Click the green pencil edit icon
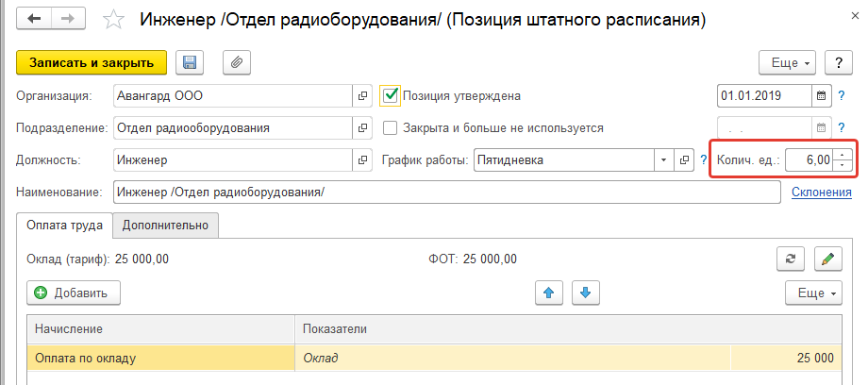Viewport: 868px width, 385px height. (827, 259)
